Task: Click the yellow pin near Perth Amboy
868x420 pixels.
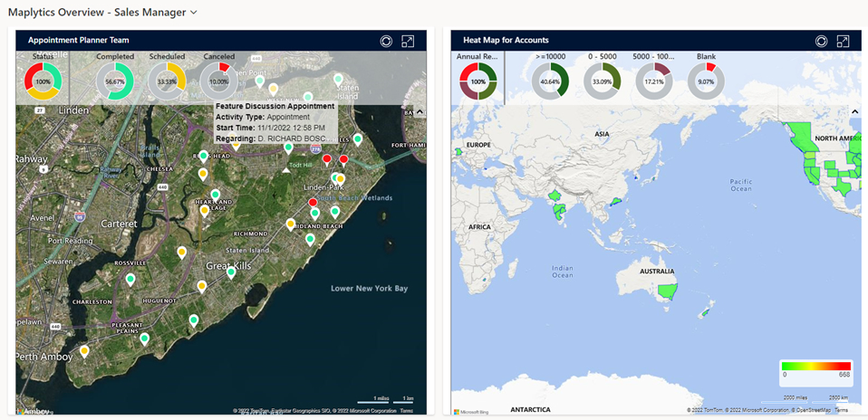Action: point(84,352)
